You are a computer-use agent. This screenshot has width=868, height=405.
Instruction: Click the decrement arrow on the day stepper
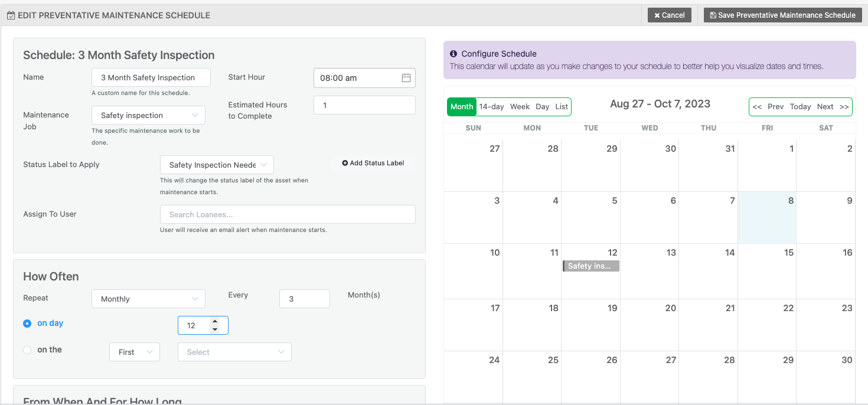[215, 329]
